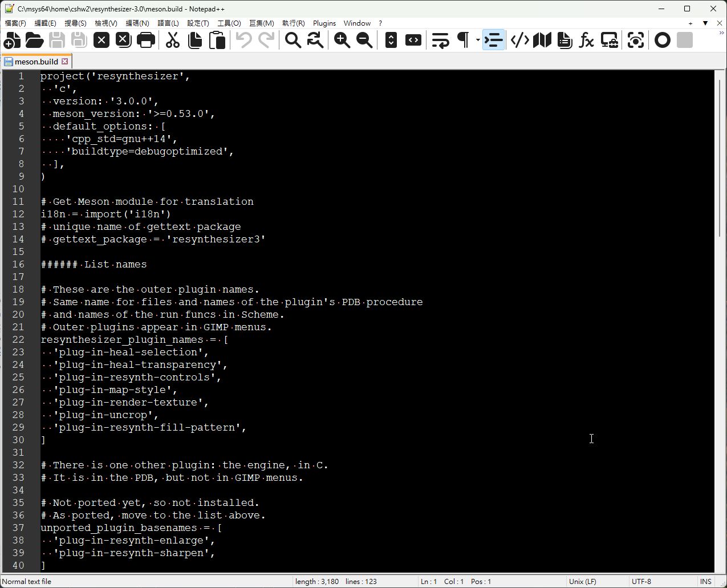The image size is (727, 588).
Task: Open the pilcrow icon's dropdown arrow
Action: coord(478,40)
